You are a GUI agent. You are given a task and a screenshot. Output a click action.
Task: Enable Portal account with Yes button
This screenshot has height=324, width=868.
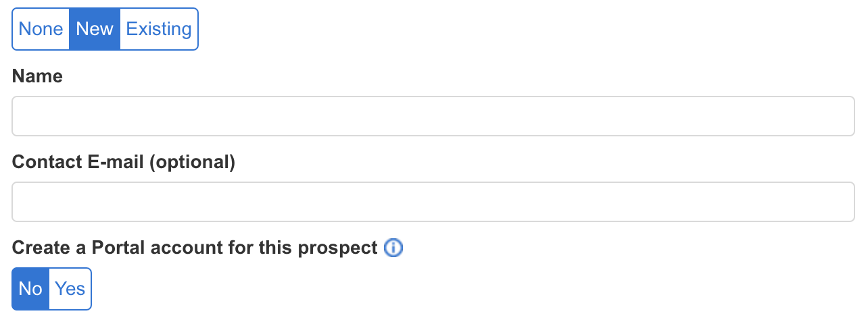[x=70, y=289]
